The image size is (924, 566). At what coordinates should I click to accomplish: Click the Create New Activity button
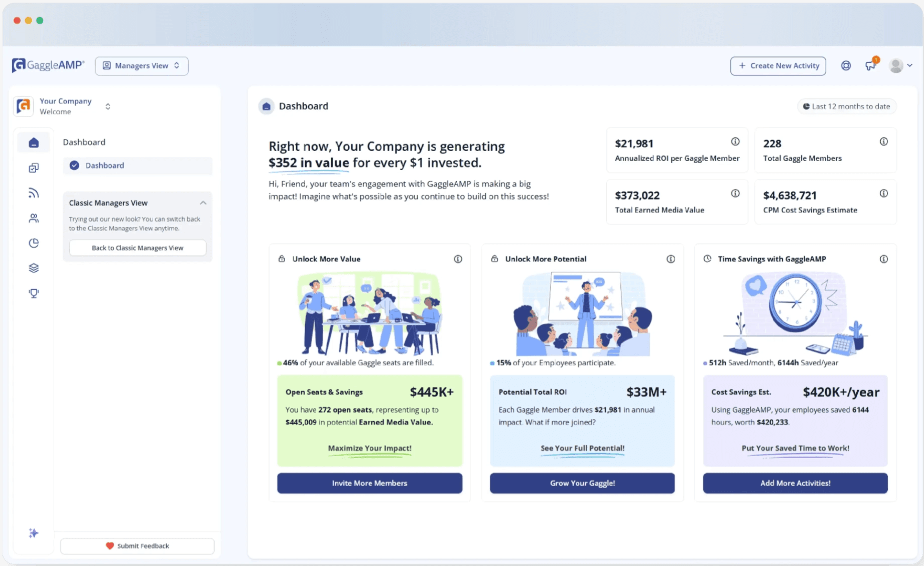tap(777, 65)
